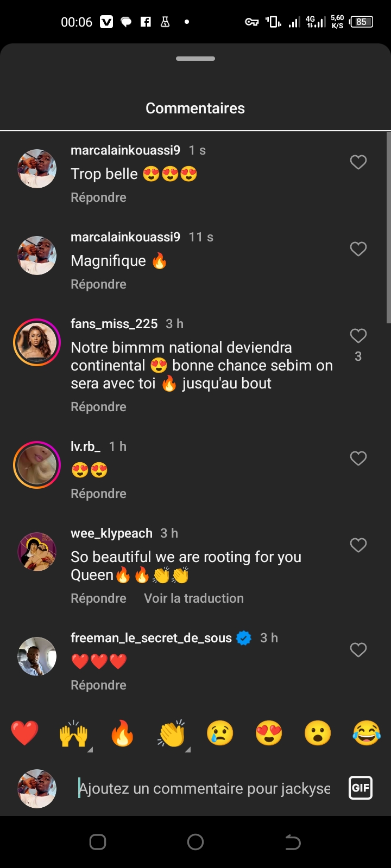
Task: Reply to the "Trop belle" comment
Action: (x=98, y=197)
